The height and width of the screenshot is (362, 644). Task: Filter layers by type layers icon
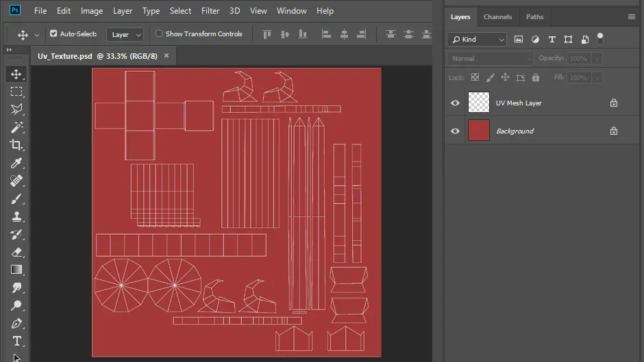pyautogui.click(x=552, y=40)
